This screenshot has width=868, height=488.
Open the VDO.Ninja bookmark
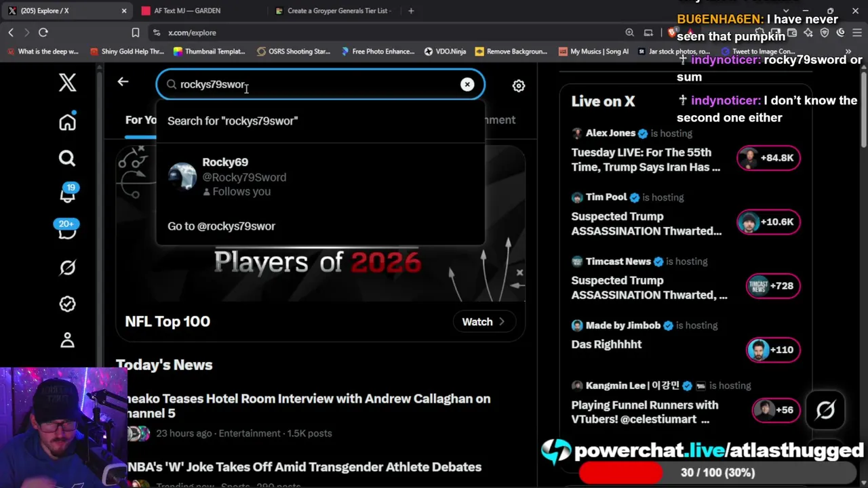pos(445,52)
